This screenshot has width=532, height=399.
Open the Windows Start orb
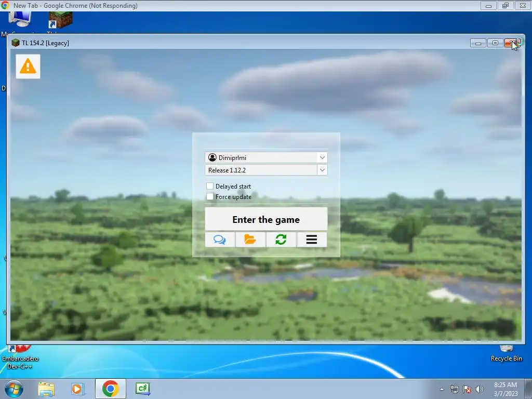click(14, 389)
